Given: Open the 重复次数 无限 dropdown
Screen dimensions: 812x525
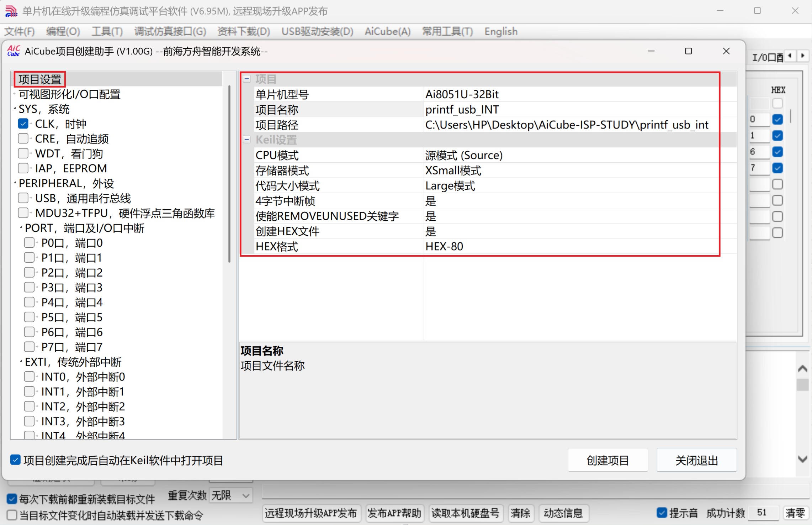Looking at the screenshot, I should (231, 495).
